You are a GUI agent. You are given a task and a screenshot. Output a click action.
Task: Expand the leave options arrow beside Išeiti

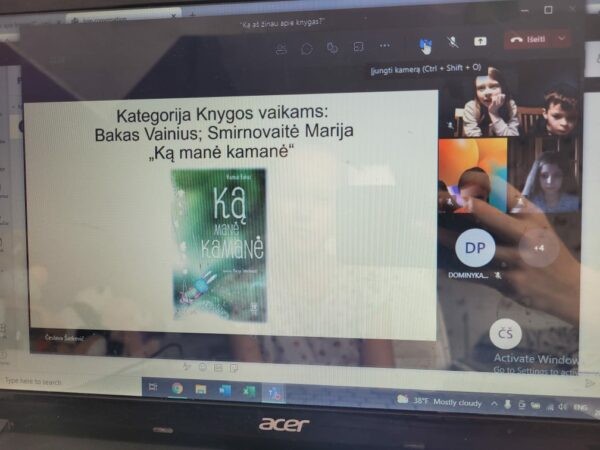tap(564, 39)
